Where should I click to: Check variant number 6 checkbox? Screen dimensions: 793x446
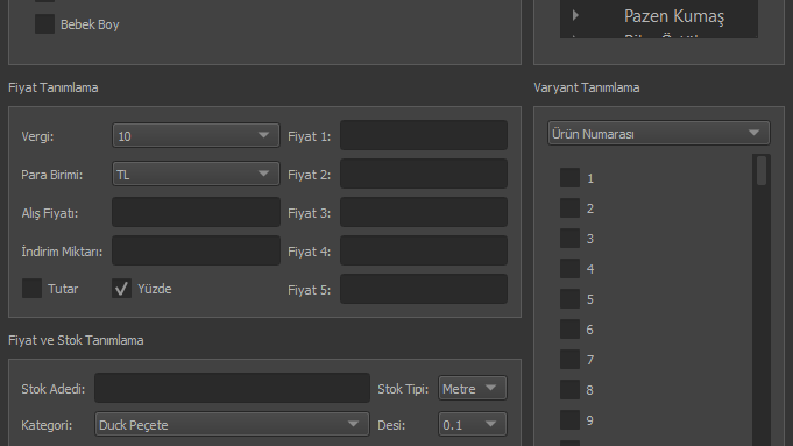570,329
